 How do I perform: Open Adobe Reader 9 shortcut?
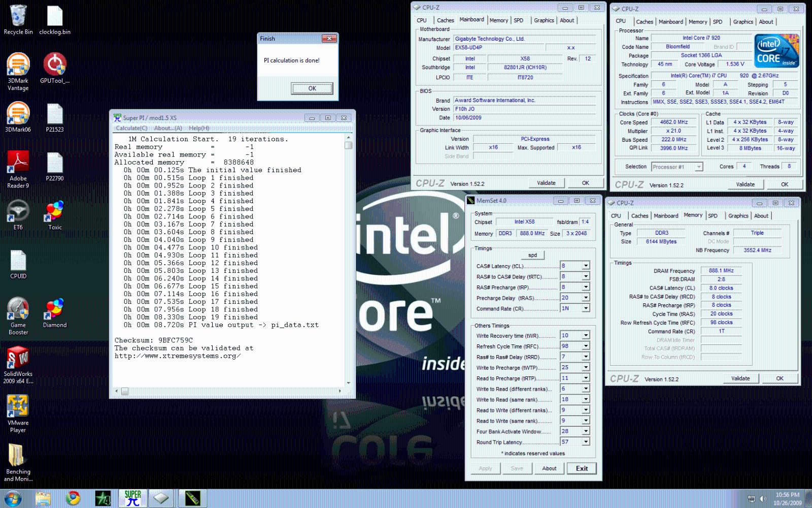18,170
